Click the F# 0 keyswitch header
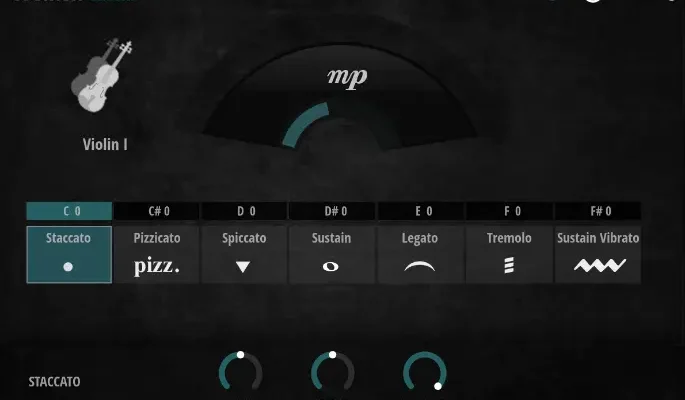 pyautogui.click(x=598, y=211)
